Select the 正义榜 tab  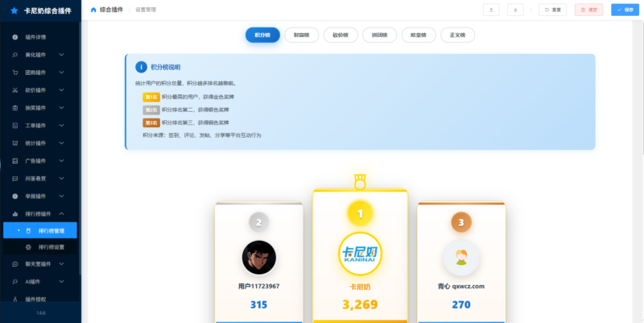click(x=456, y=35)
